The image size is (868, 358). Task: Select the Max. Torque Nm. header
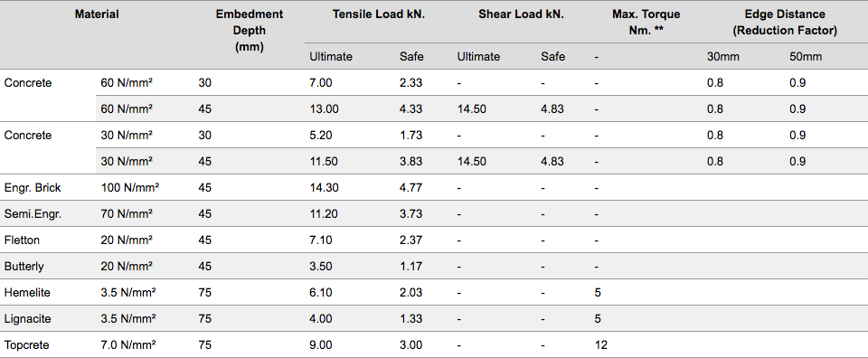pyautogui.click(x=646, y=22)
